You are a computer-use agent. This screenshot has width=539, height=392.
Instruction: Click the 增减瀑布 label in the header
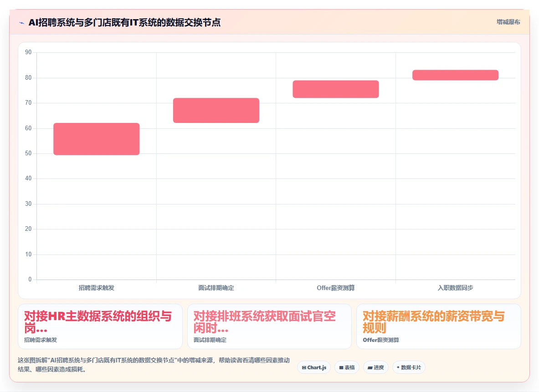[508, 22]
